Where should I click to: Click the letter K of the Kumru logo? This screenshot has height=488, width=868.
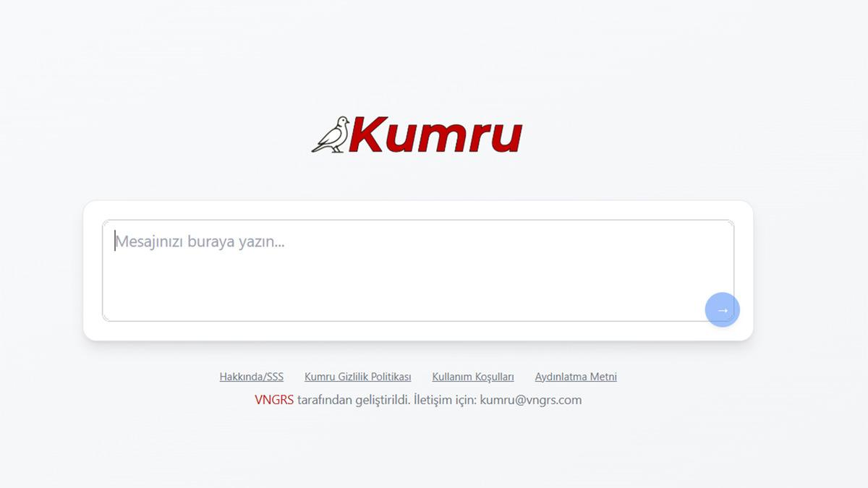(369, 135)
